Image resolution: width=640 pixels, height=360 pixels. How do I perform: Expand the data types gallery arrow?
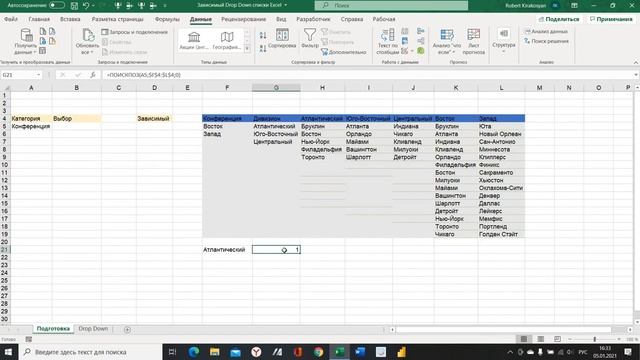247,48
